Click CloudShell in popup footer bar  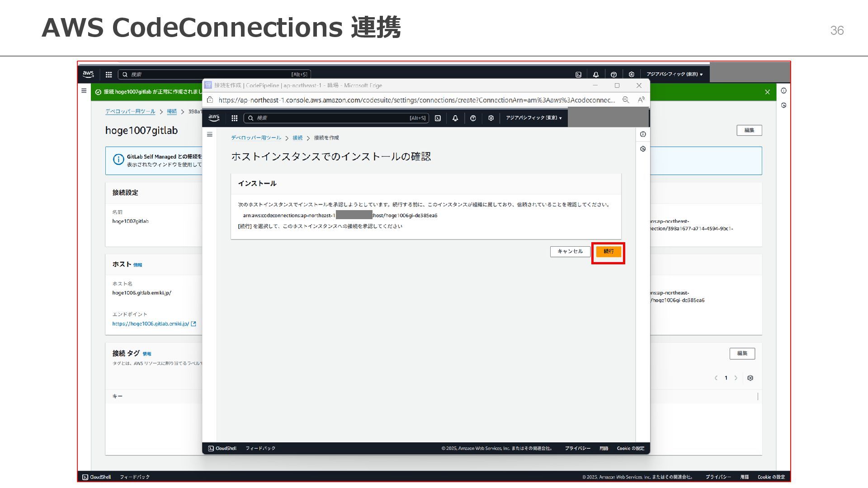tap(222, 448)
